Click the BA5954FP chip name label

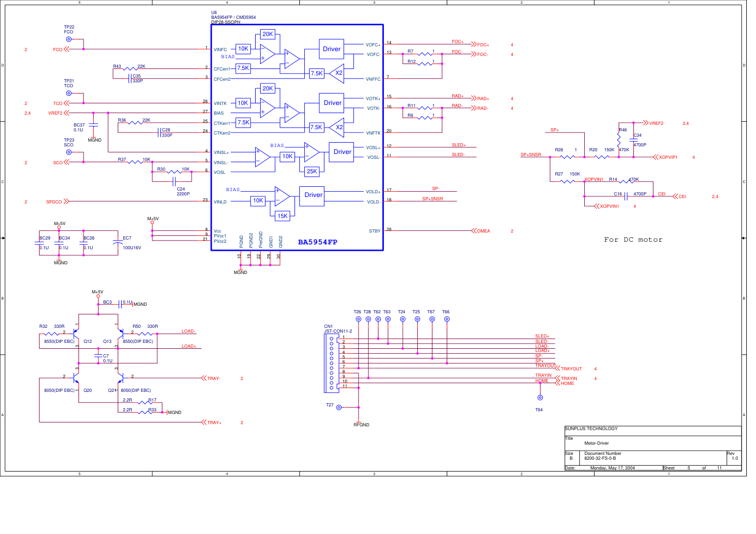coord(318,242)
